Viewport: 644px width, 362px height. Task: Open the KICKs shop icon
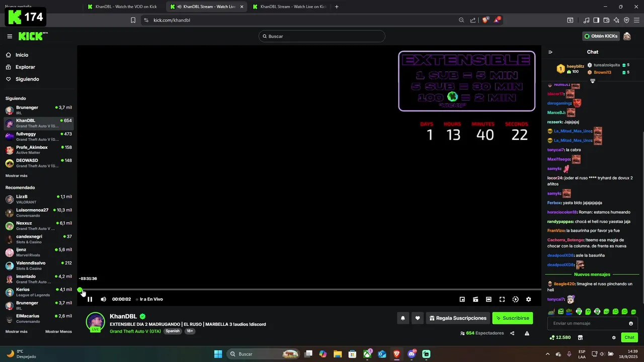[x=580, y=337]
